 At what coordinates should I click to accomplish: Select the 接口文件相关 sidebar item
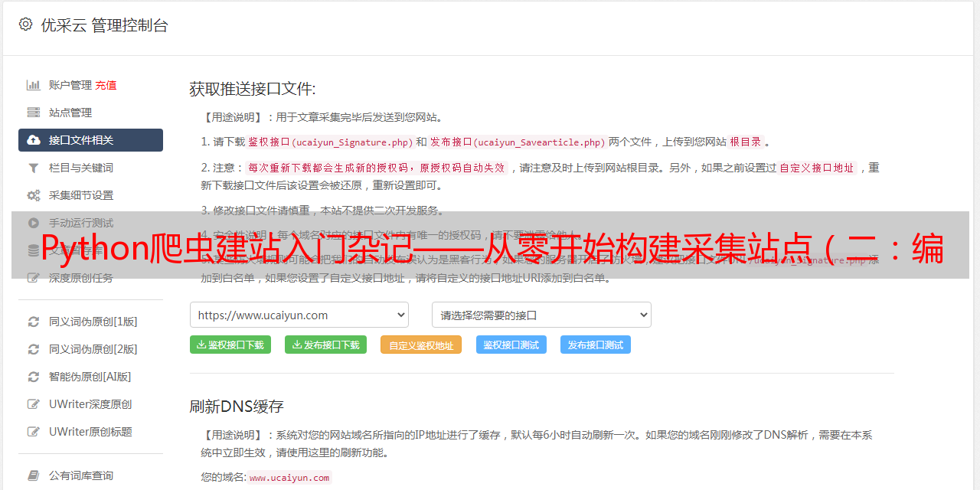click(90, 140)
